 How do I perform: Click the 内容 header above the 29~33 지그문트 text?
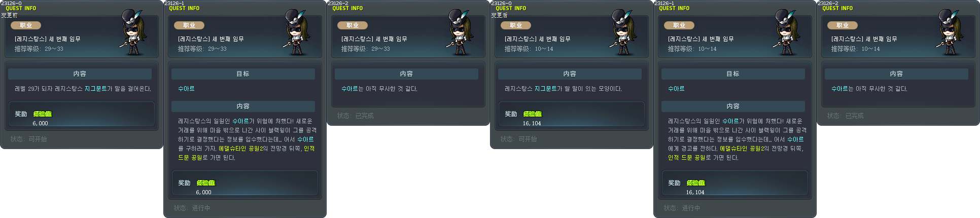[80, 74]
